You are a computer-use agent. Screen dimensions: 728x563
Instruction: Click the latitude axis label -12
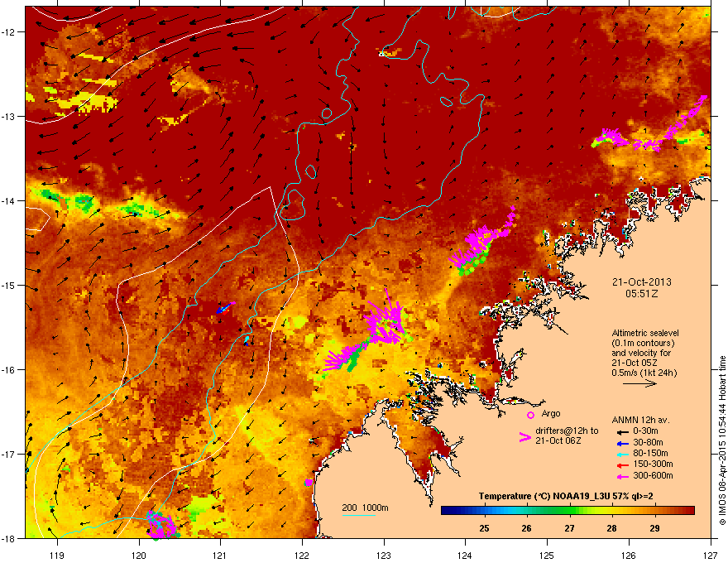tap(9, 32)
